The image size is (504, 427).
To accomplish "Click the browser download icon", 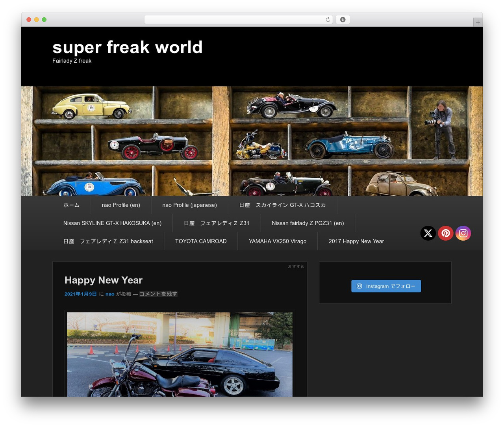I will (x=343, y=20).
